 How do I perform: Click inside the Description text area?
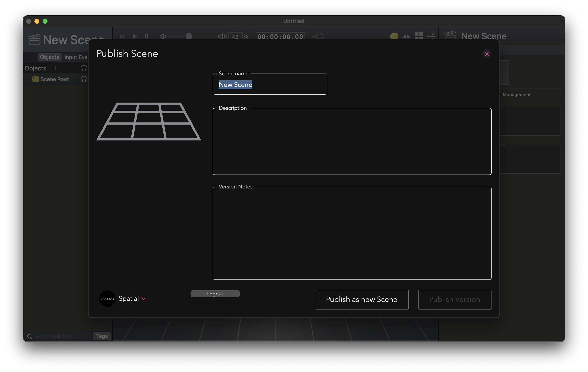click(x=352, y=141)
